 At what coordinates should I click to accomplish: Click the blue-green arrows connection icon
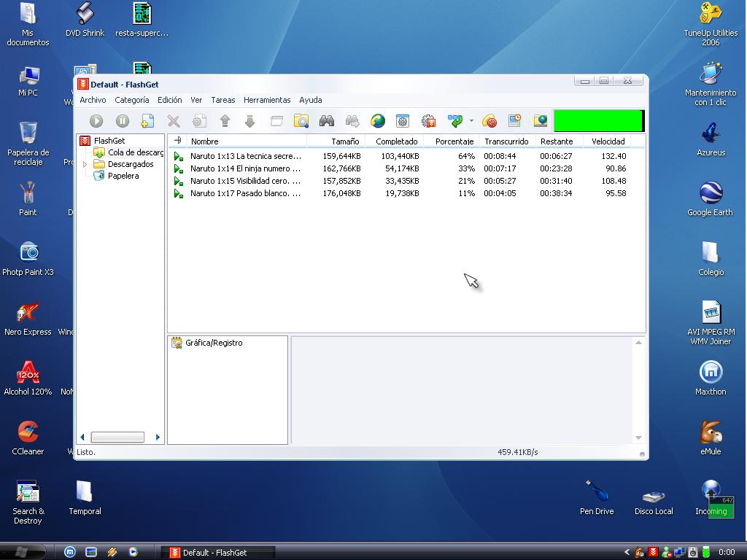pyautogui.click(x=455, y=121)
